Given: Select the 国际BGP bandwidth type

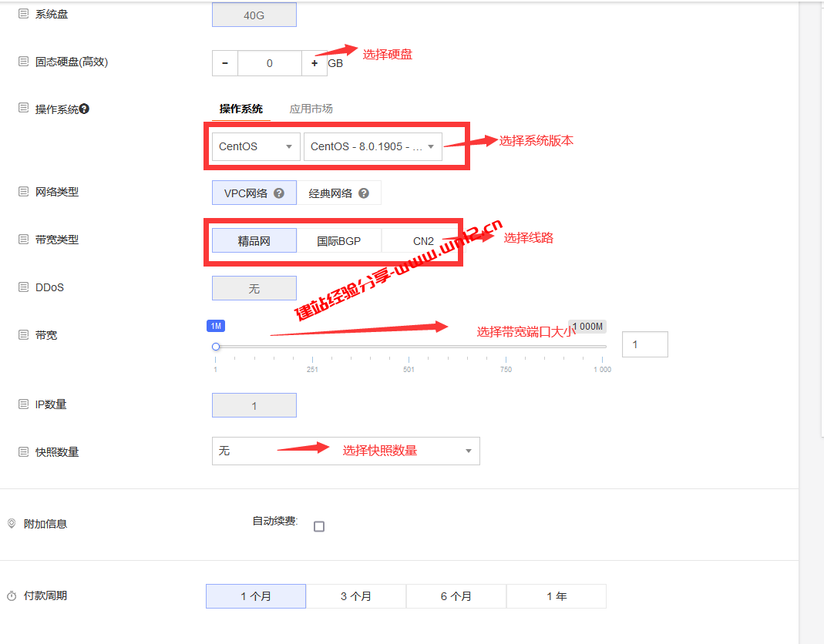Looking at the screenshot, I should (x=339, y=240).
